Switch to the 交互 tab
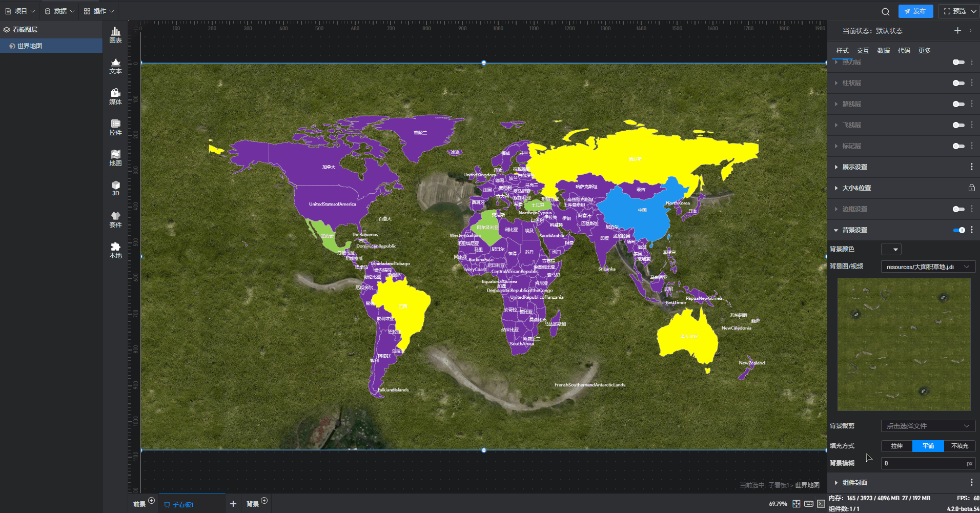 click(x=863, y=51)
